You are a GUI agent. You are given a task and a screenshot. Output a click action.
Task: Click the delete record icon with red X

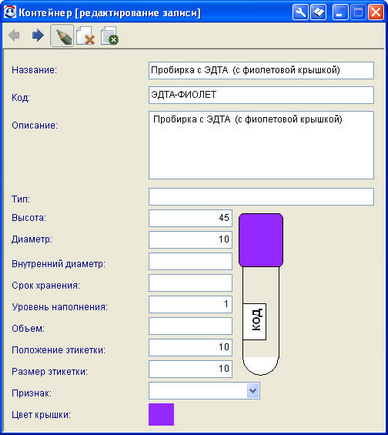[x=85, y=36]
